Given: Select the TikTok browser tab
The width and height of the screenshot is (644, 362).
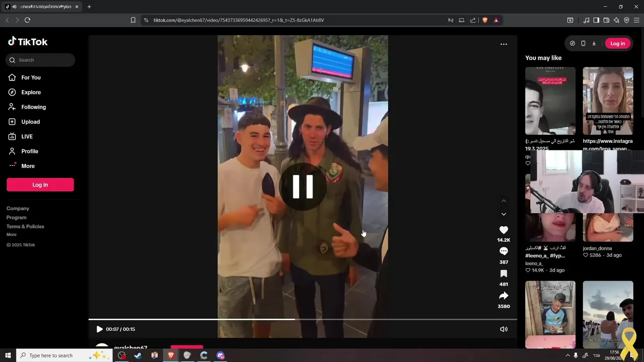Looking at the screenshot, I should 41,7.
